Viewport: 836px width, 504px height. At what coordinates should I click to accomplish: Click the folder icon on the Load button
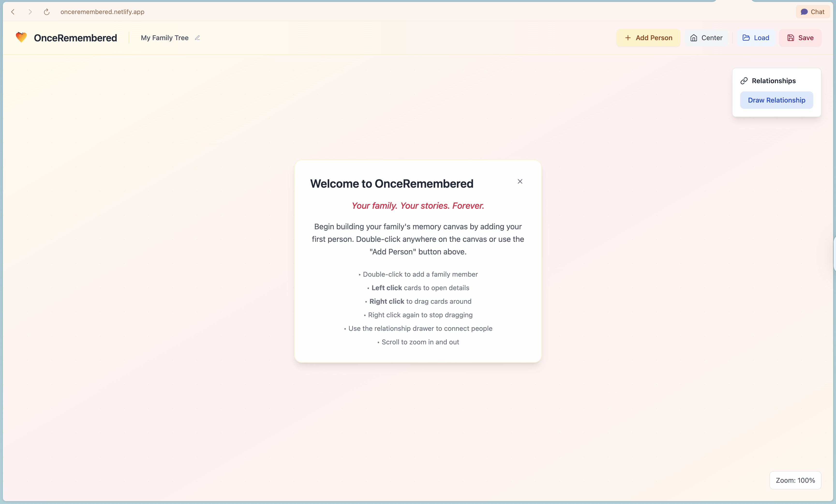coord(746,38)
